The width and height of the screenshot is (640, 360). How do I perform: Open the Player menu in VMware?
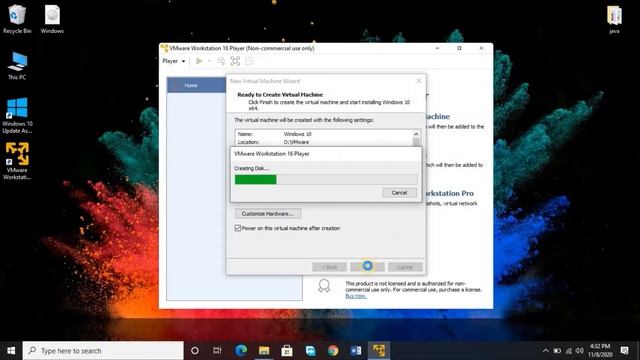174,61
